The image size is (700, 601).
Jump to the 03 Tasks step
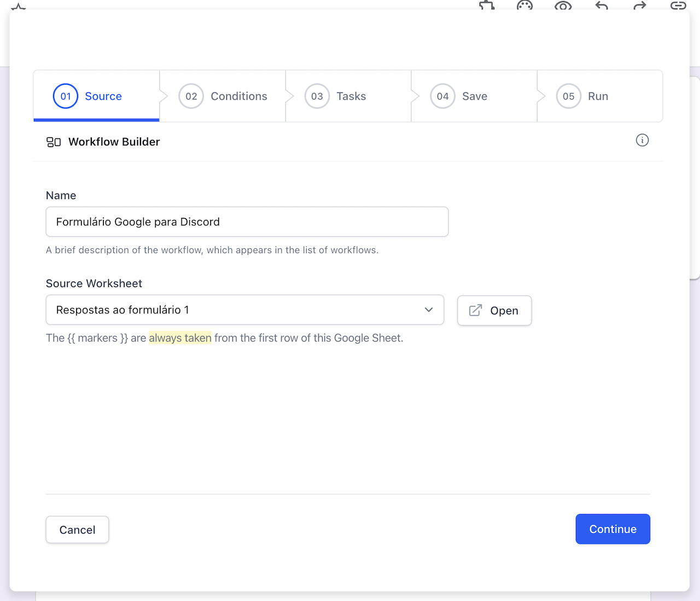(349, 96)
